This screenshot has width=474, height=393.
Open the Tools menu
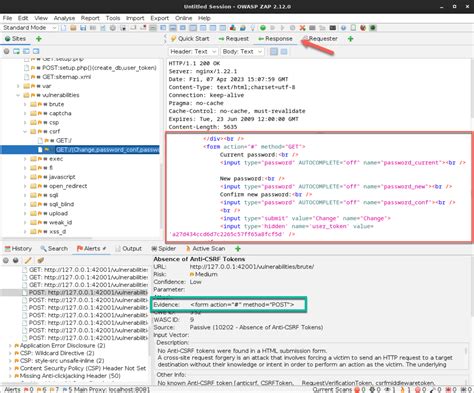(113, 18)
